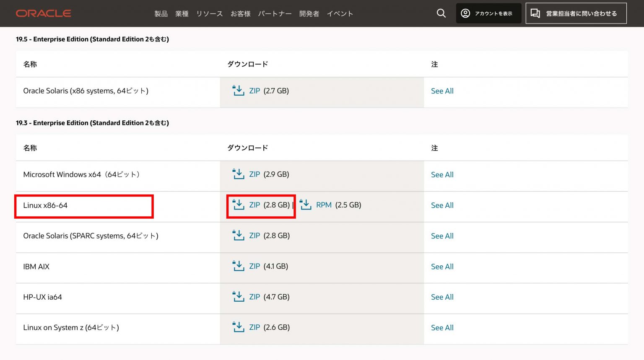Open the イベント menu
Screen dimensions: 644x360
340,13
